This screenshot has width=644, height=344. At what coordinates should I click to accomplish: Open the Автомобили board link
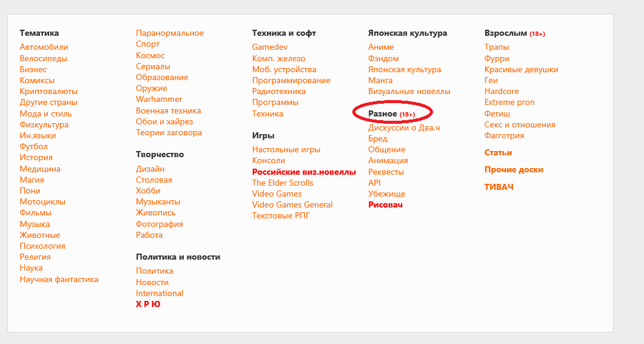tap(44, 47)
